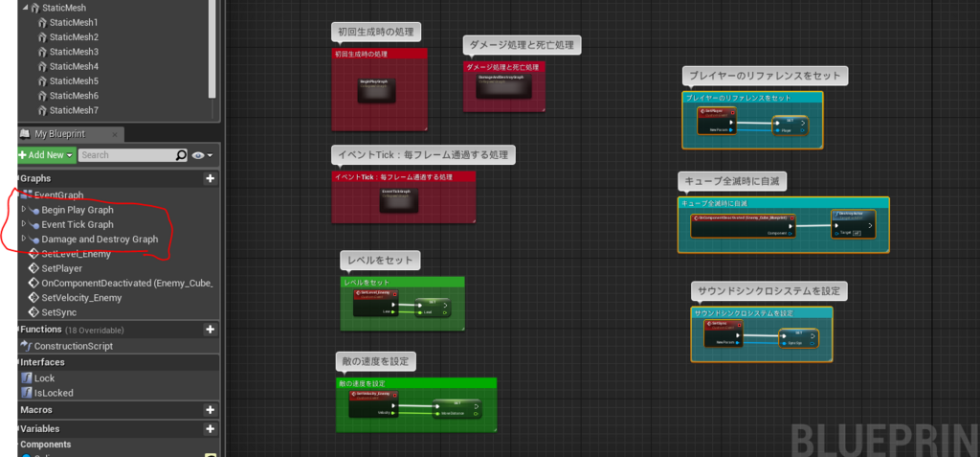Click the Event Tick Graph collapsed-graph icon
The image size is (980, 457).
point(34,225)
